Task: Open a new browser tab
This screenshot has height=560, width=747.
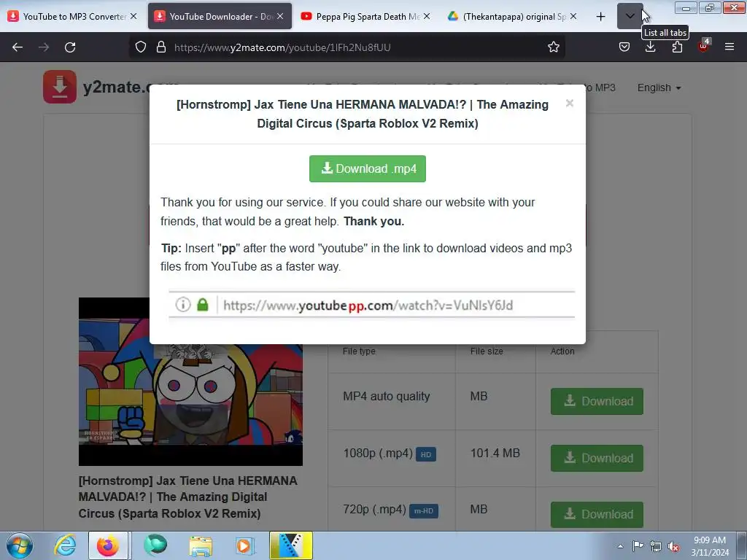Action: coord(601,17)
